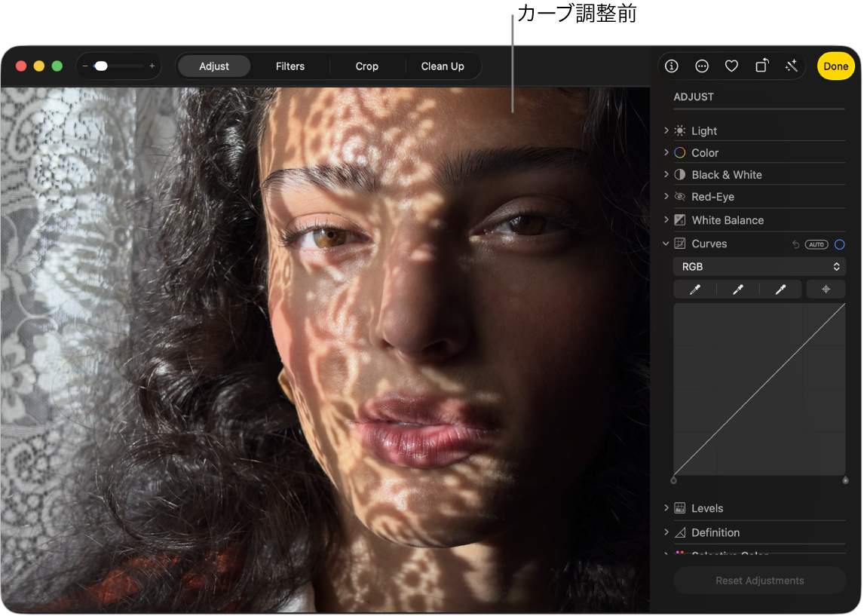Mark photo as favorite with heart icon
864x616 pixels.
[731, 66]
